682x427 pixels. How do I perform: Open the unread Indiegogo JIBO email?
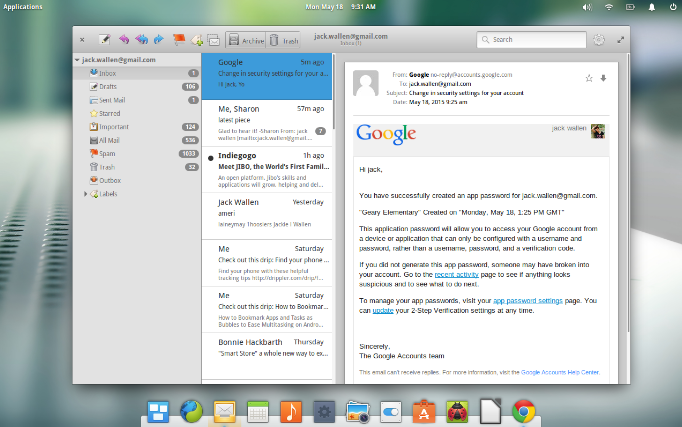pos(267,170)
